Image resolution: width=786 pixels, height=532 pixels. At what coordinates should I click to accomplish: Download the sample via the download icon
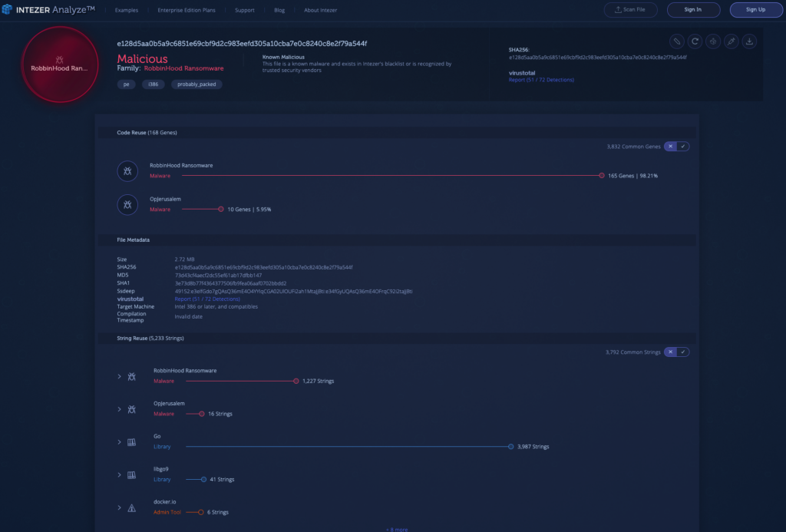coord(750,41)
